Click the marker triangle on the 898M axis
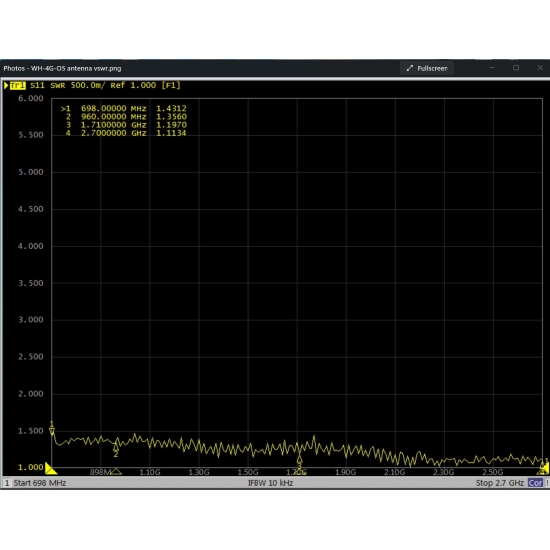 click(x=116, y=471)
